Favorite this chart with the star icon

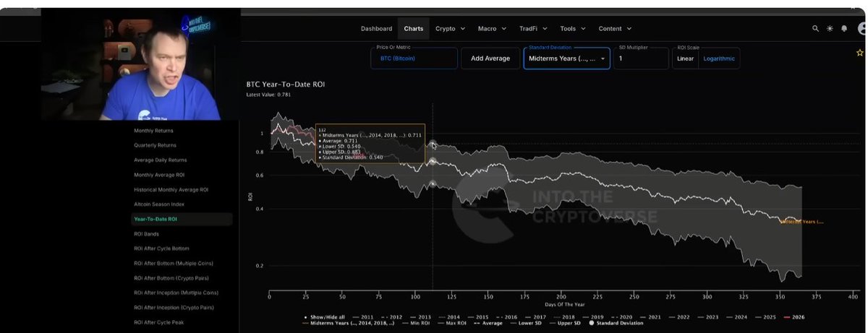point(859,53)
